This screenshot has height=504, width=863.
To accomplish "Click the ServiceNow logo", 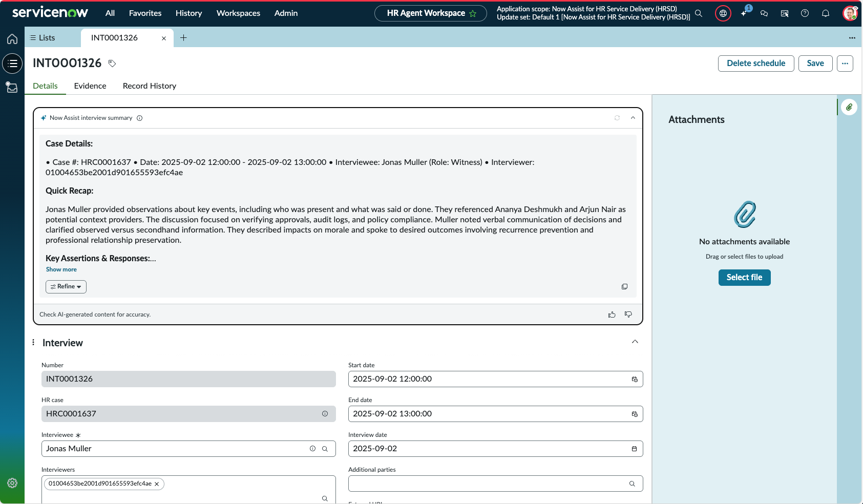I will 50,13.
